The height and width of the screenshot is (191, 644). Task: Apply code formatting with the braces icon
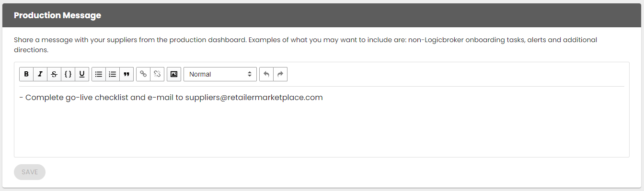pyautogui.click(x=68, y=74)
